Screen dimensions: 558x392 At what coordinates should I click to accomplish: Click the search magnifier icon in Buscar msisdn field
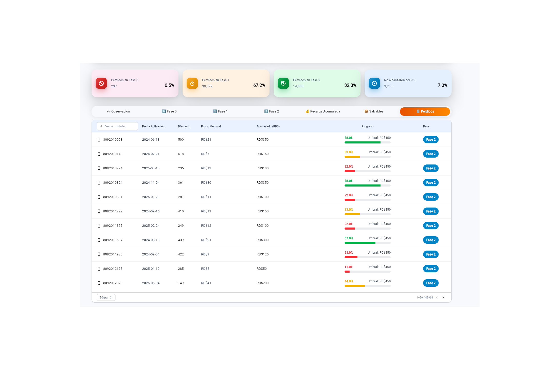tap(101, 126)
